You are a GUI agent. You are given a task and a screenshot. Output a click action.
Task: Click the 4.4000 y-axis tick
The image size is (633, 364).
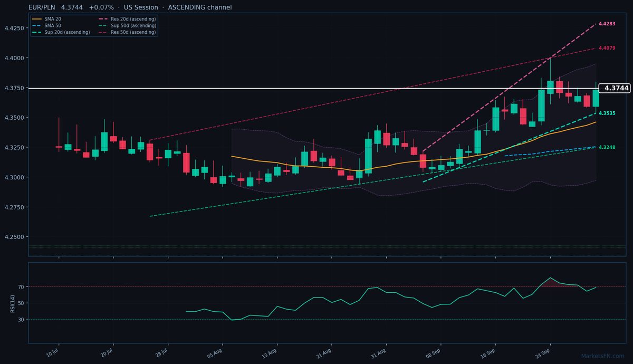coord(14,58)
